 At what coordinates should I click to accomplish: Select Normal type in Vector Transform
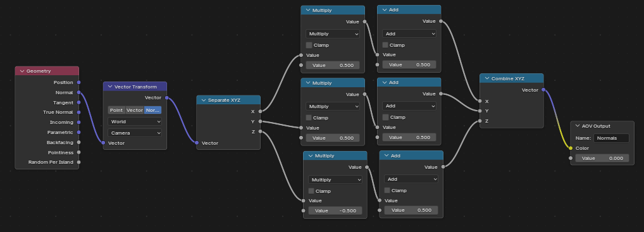pos(153,110)
